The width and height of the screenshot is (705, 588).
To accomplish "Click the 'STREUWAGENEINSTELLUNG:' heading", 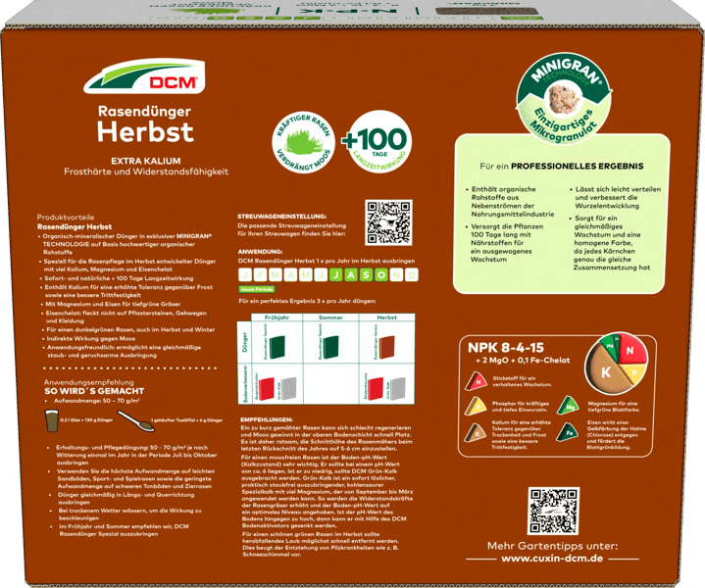I will click(x=282, y=217).
